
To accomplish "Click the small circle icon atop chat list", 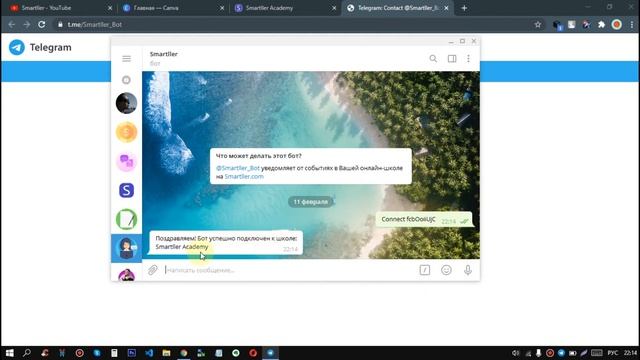I will (x=126, y=80).
